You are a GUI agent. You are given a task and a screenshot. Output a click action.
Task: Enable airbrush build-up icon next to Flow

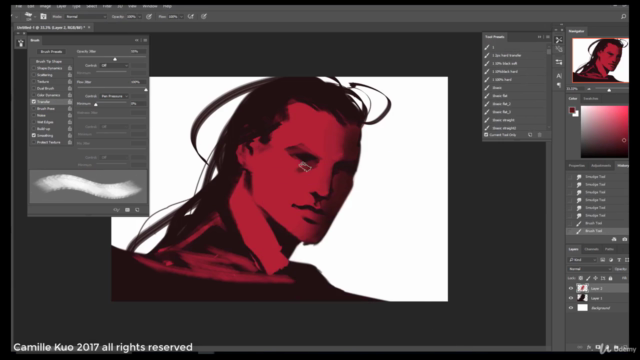(191, 16)
